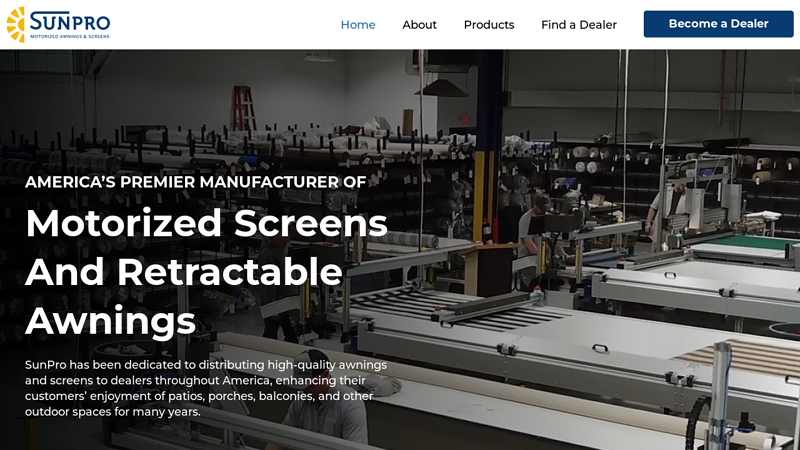Click the 'Motorized Screens' headline line
Image resolution: width=800 pixels, height=450 pixels.
[x=206, y=223]
